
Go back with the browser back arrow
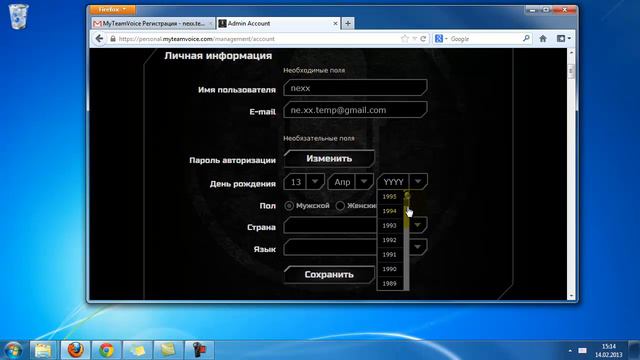(x=99, y=39)
